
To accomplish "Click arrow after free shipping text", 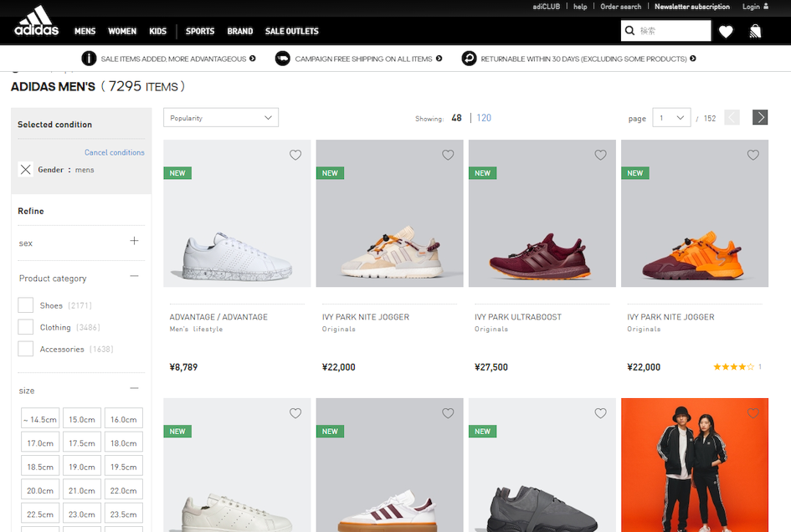I will point(439,59).
